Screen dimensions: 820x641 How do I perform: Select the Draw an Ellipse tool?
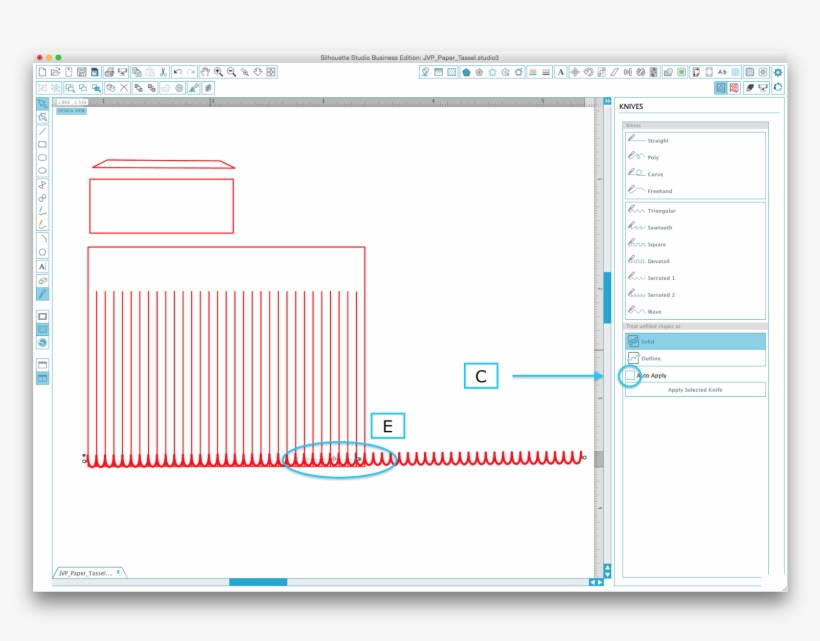point(42,170)
